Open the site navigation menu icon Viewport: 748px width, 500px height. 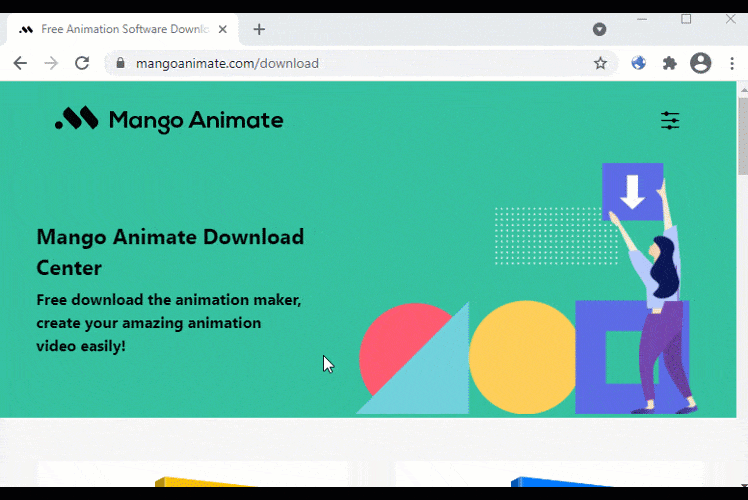670,121
